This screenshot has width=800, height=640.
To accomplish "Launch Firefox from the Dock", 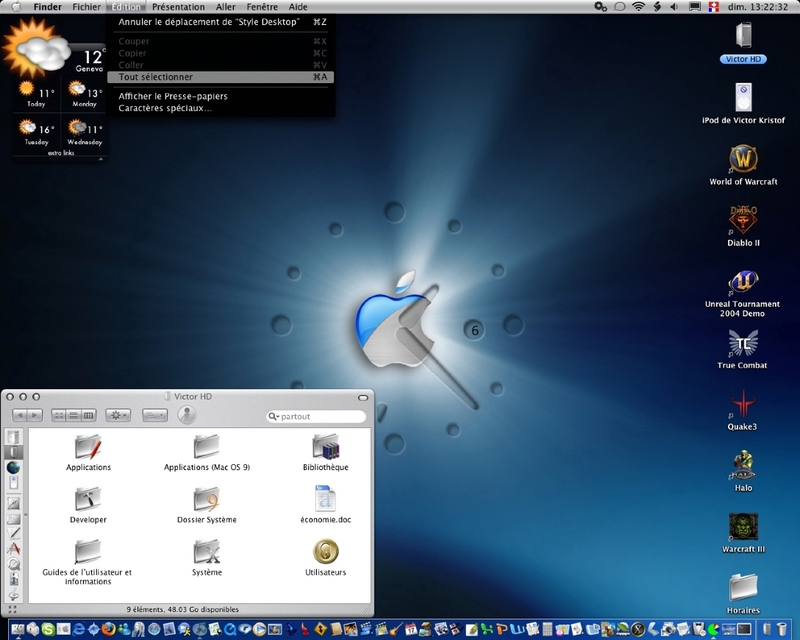I will tap(109, 629).
